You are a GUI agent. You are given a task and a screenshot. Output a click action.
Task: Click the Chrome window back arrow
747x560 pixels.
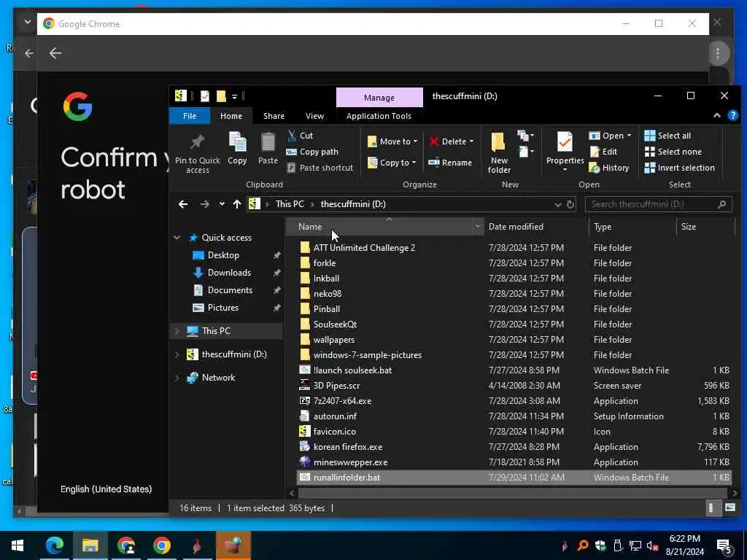click(x=55, y=53)
